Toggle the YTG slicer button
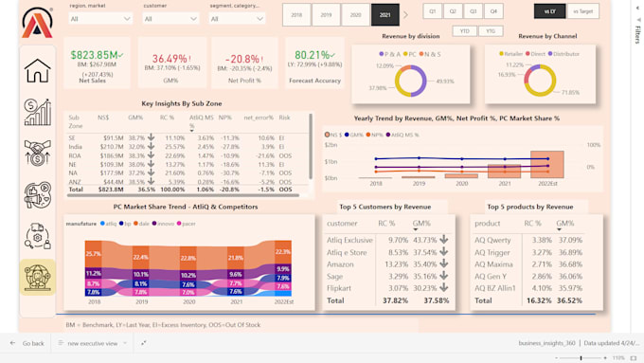The height and width of the screenshot is (363, 644). point(491,31)
